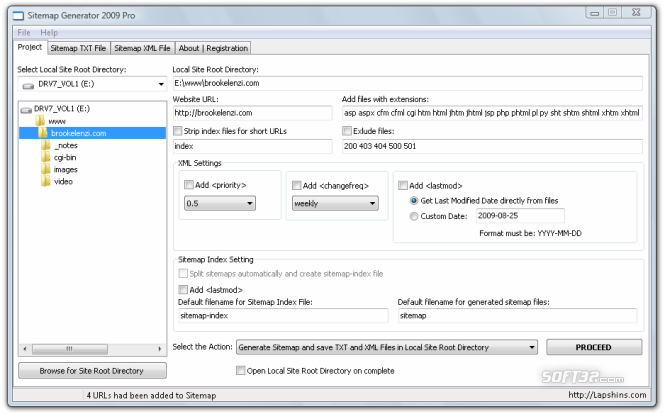Select the images folder label
Viewport: 665px width, 414px height.
coord(66,170)
